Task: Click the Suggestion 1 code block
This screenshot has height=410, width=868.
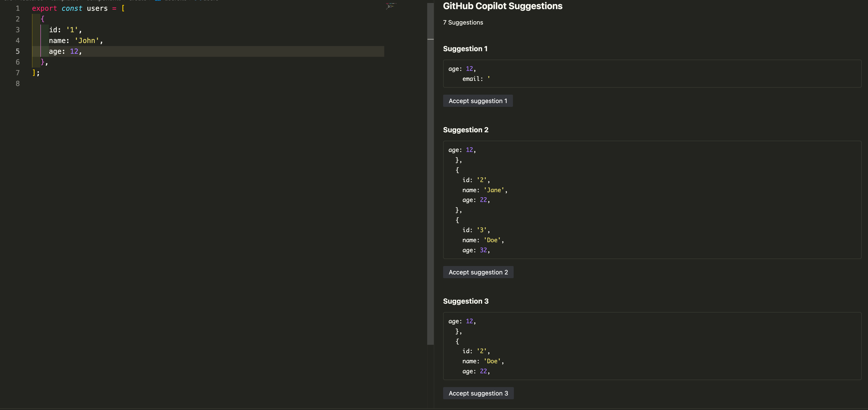Action: click(x=652, y=73)
